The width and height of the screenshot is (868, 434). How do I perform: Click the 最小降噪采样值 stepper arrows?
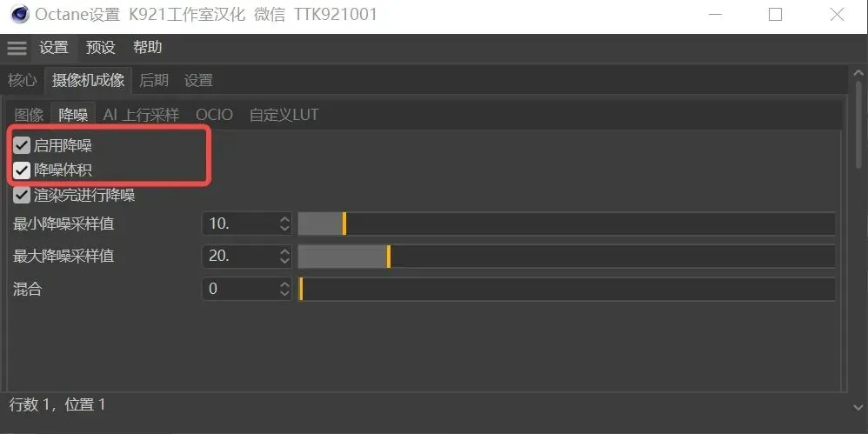(284, 224)
